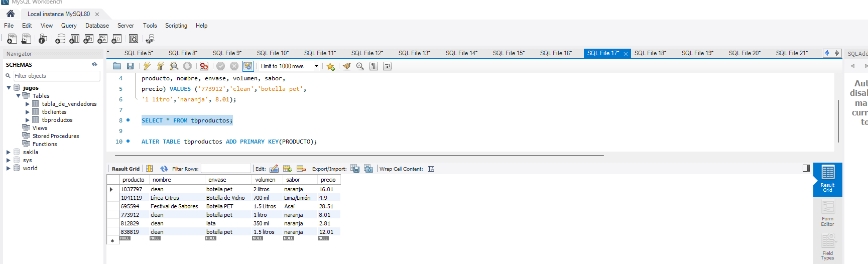Go to the home screen tab
The height and width of the screenshot is (264, 868).
pyautogui.click(x=11, y=14)
